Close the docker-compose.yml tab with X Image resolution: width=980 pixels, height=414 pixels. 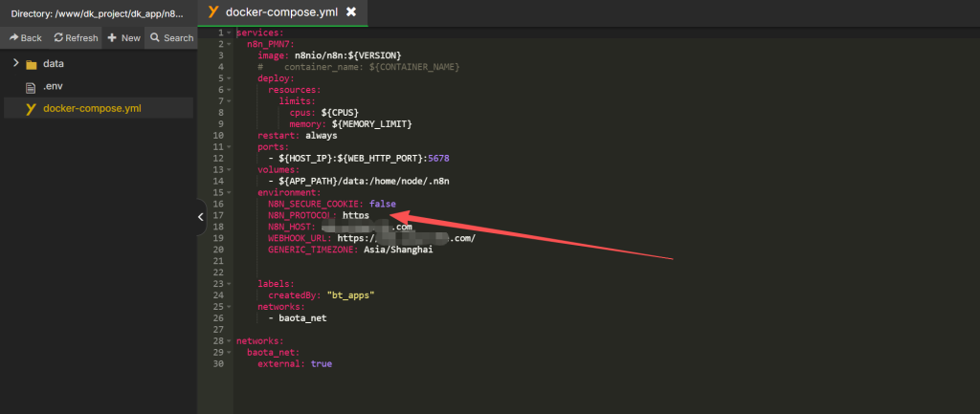[351, 12]
